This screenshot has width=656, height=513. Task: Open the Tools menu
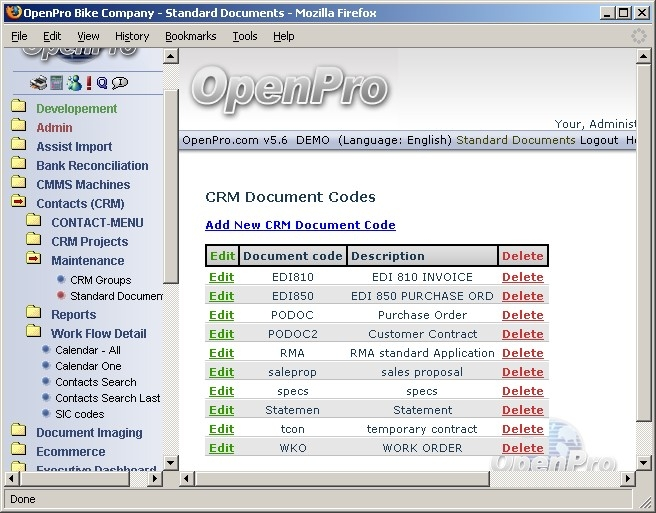[244, 36]
